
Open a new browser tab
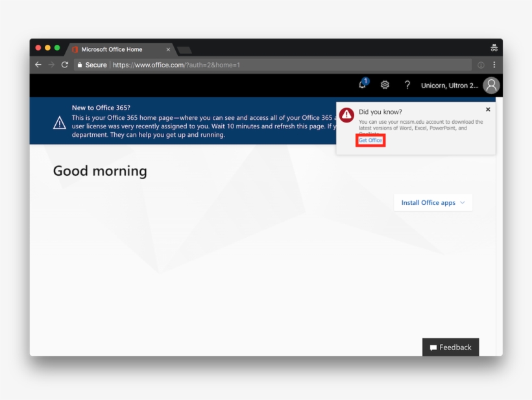184,50
